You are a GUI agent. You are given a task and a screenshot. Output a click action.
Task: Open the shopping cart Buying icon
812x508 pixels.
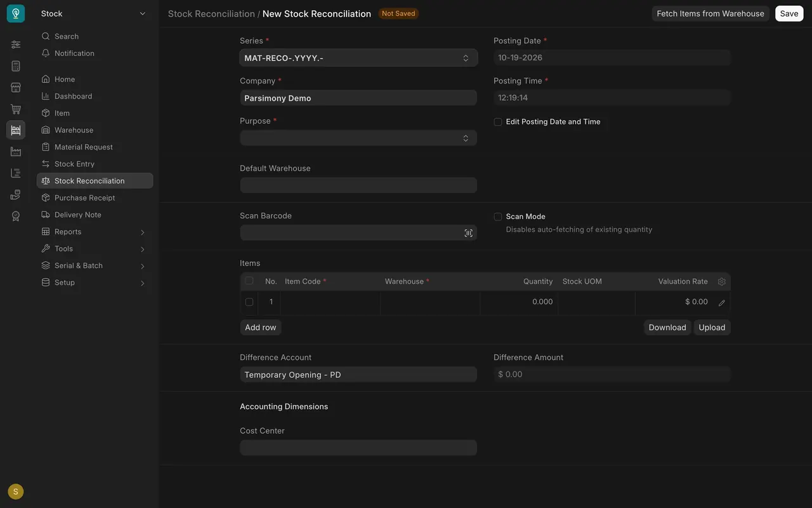click(16, 109)
